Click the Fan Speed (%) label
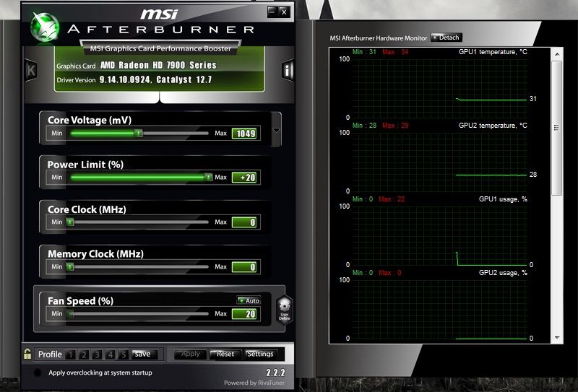The image size is (578, 392). pyautogui.click(x=80, y=301)
